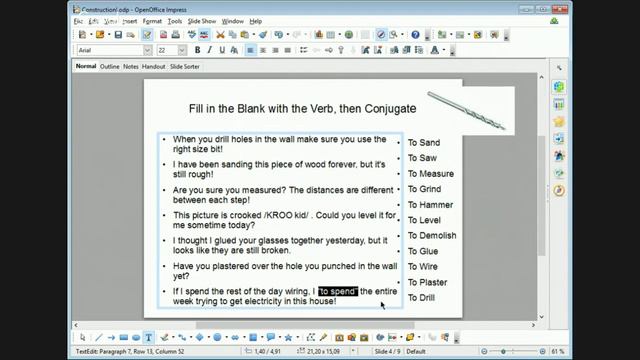Image resolution: width=640 pixels, height=360 pixels.
Task: Open the New document dropdown arrow
Action: [x=91, y=35]
